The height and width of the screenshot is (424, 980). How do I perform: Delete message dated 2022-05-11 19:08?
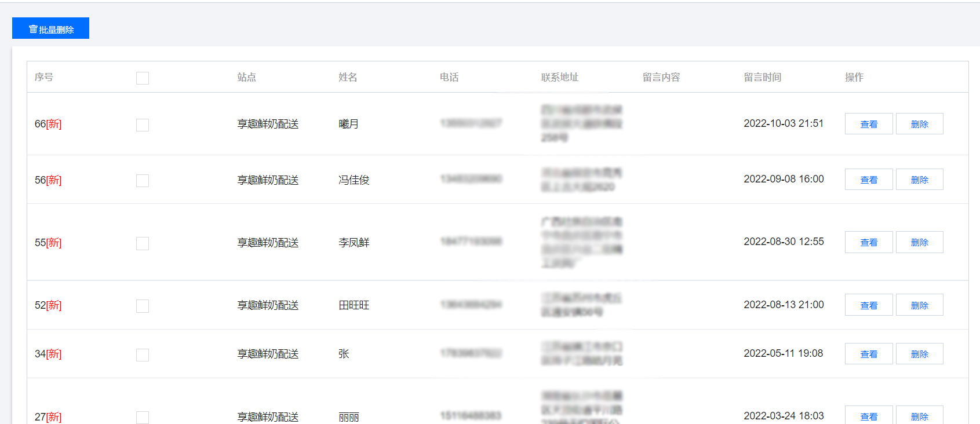click(919, 354)
